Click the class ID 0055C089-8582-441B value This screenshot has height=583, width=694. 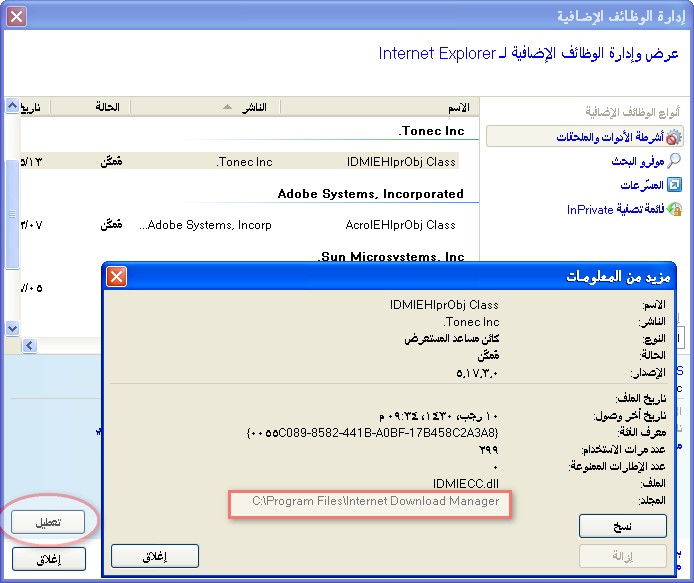coord(373,432)
